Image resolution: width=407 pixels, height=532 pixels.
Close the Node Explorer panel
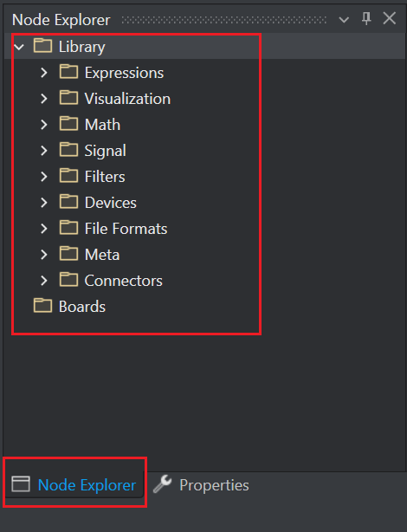pos(390,18)
